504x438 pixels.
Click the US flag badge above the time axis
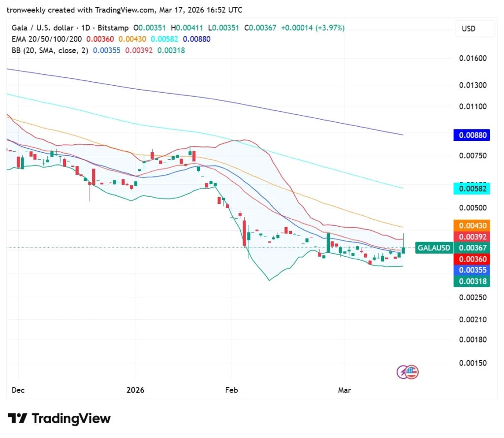[x=411, y=372]
